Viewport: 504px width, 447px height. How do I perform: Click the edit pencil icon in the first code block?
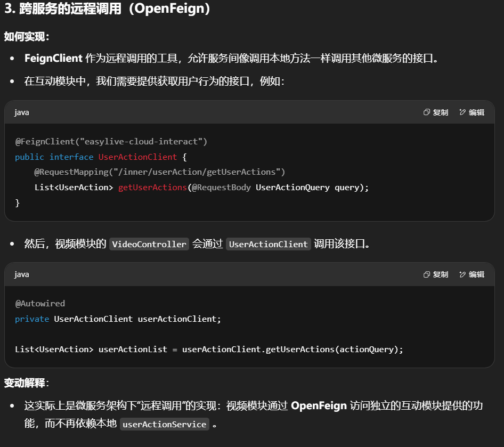(x=462, y=112)
